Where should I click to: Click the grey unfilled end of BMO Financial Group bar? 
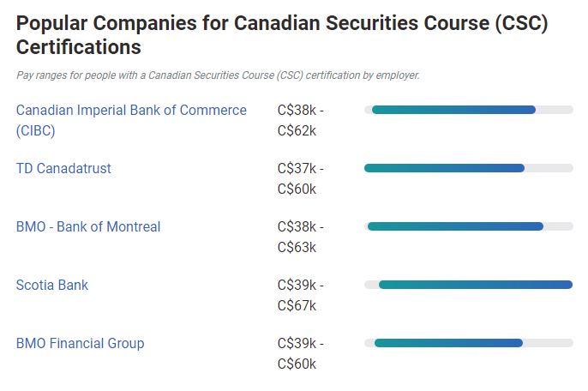pos(549,343)
